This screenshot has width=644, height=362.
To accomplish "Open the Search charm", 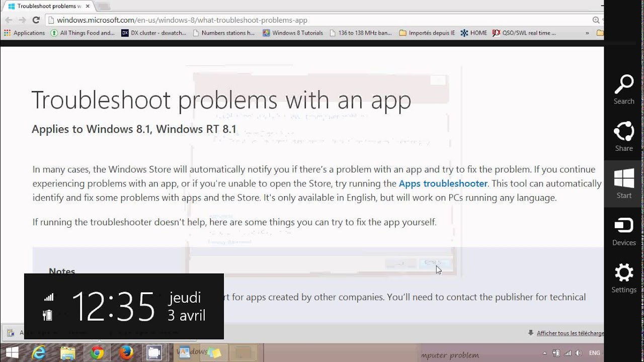I will [624, 90].
